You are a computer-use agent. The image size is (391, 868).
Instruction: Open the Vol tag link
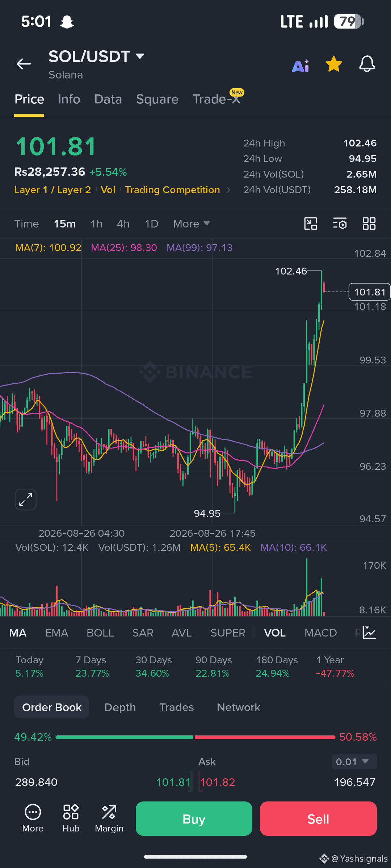pyautogui.click(x=108, y=190)
